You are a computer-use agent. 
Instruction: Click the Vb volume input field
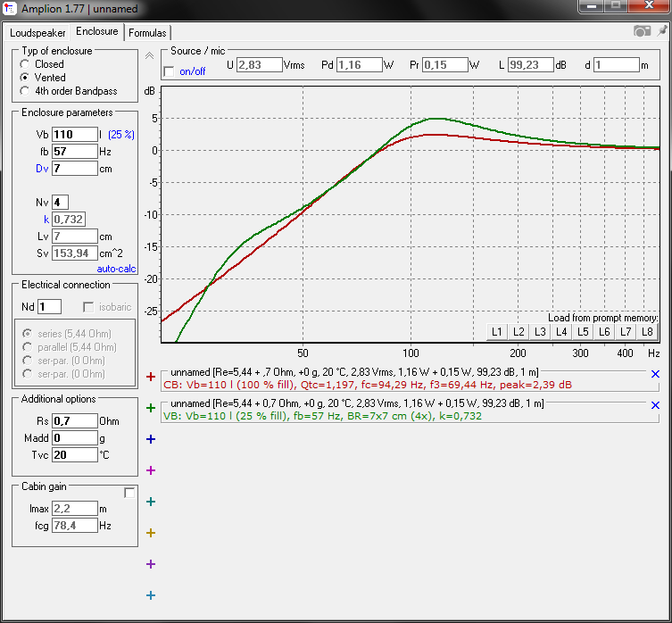click(x=75, y=135)
